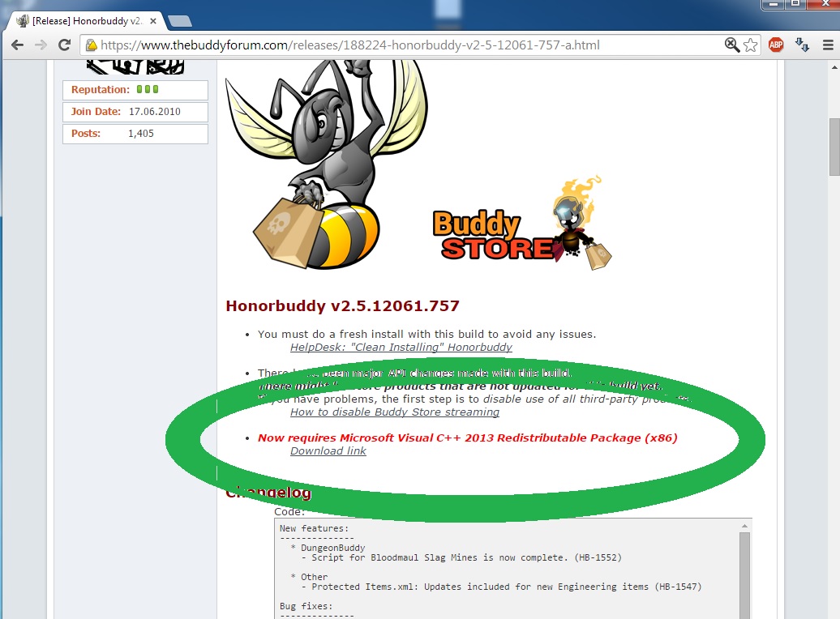
Task: Click the code box scrollbar thumb
Action: click(x=744, y=575)
